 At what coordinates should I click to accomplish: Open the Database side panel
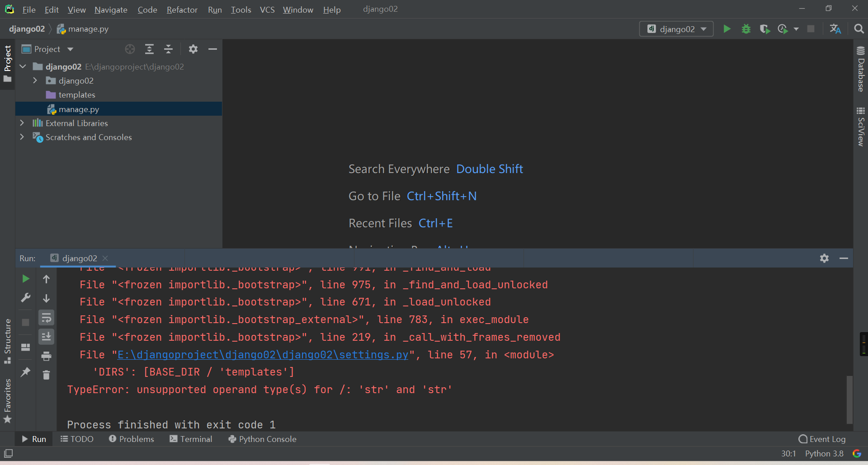coord(861,69)
